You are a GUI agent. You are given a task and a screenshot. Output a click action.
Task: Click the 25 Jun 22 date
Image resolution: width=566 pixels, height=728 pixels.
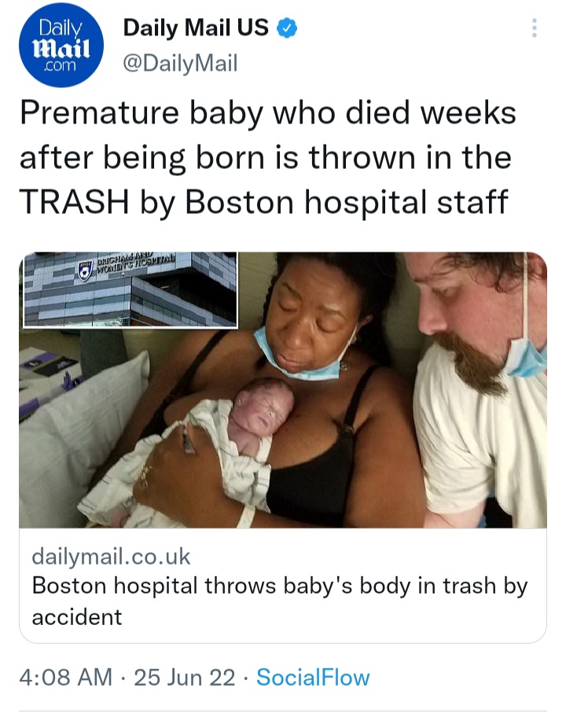pos(185,677)
